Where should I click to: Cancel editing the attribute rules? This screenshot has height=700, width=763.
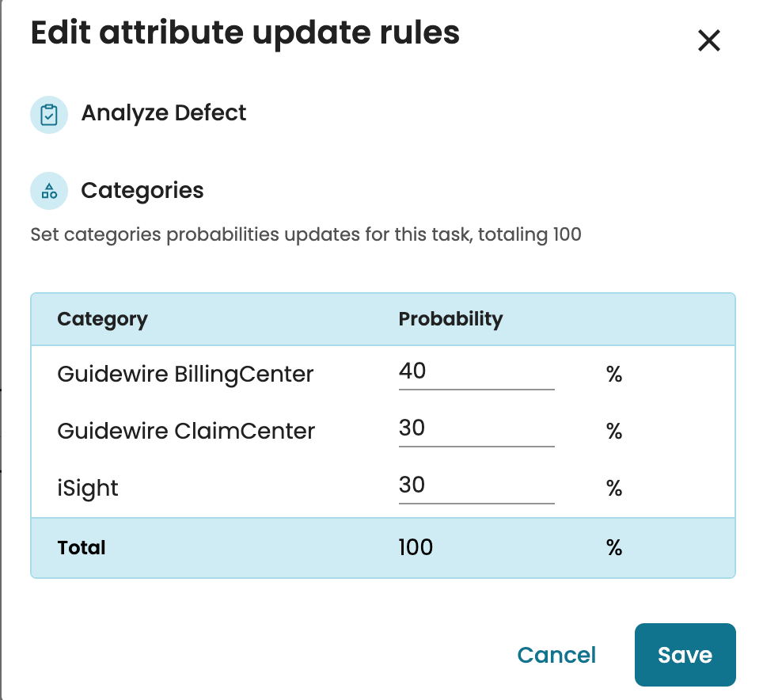click(x=556, y=655)
